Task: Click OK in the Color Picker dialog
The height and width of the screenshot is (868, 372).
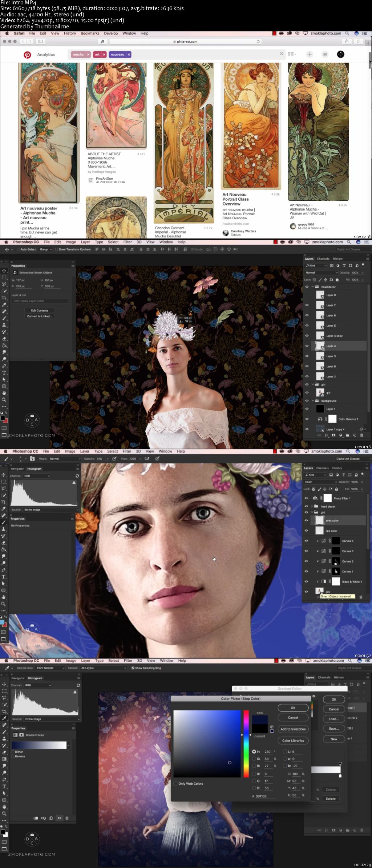Action: 293,708
